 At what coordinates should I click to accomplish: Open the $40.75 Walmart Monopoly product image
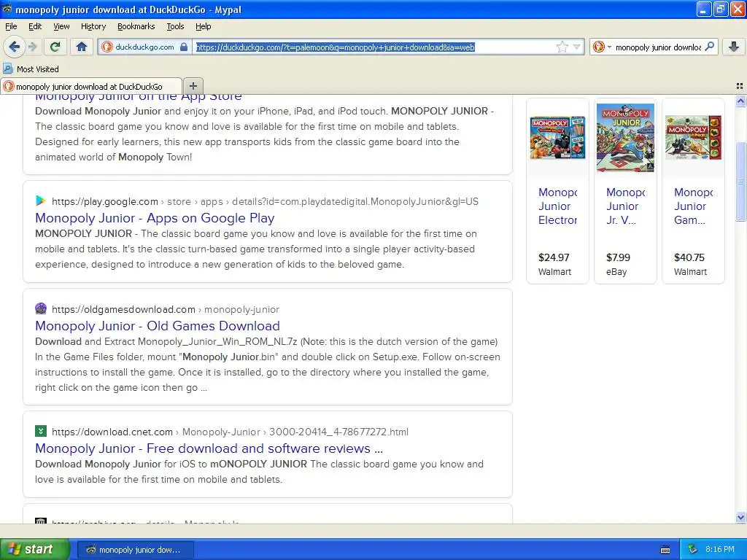pyautogui.click(x=693, y=137)
